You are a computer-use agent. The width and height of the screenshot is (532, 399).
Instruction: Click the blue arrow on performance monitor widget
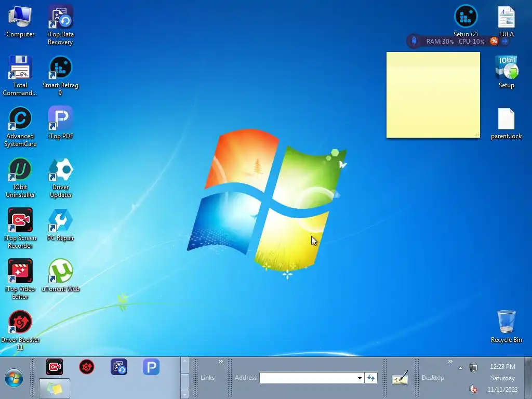[504, 41]
